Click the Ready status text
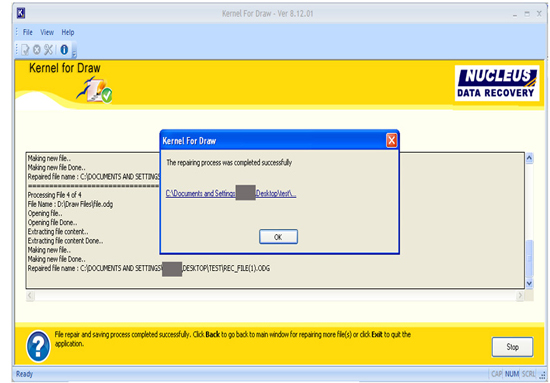The image size is (550, 383). (24, 374)
